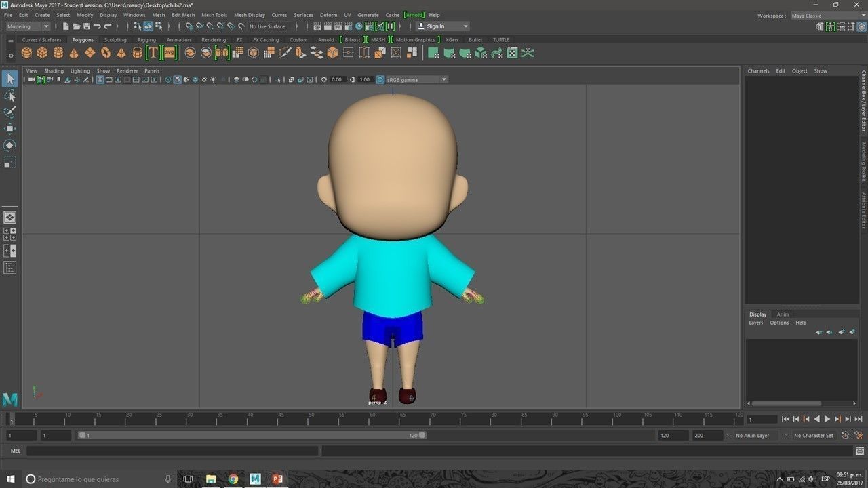Viewport: 868px width, 488px height.
Task: Activate the Lasso Select tool
Action: click(x=9, y=96)
